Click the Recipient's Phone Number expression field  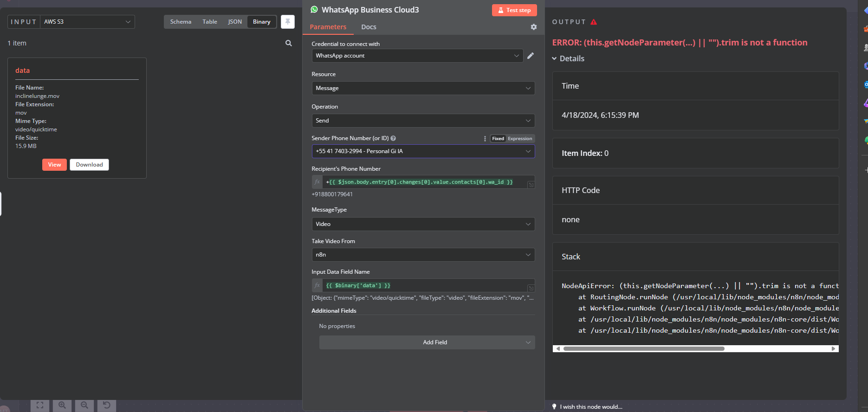(425, 182)
